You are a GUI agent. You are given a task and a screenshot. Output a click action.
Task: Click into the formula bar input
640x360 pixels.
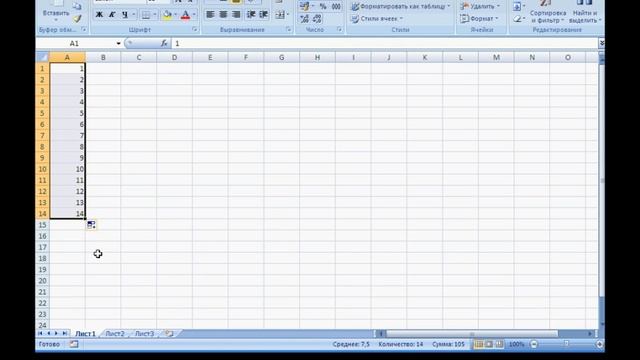(384, 43)
